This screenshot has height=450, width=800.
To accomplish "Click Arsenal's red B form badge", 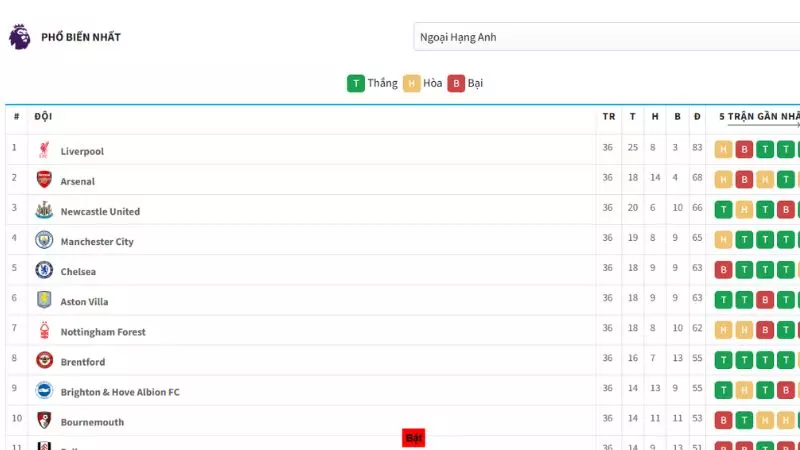I will (x=744, y=180).
